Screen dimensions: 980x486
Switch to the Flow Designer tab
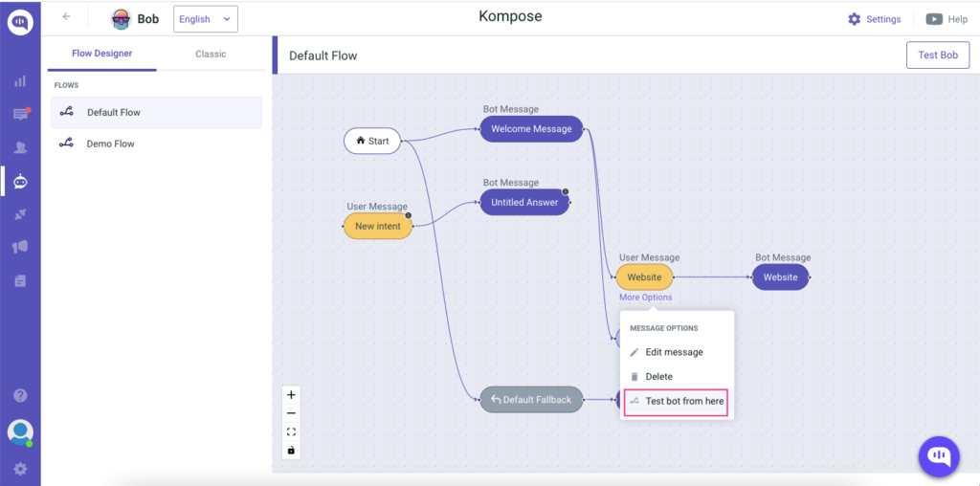pyautogui.click(x=101, y=54)
